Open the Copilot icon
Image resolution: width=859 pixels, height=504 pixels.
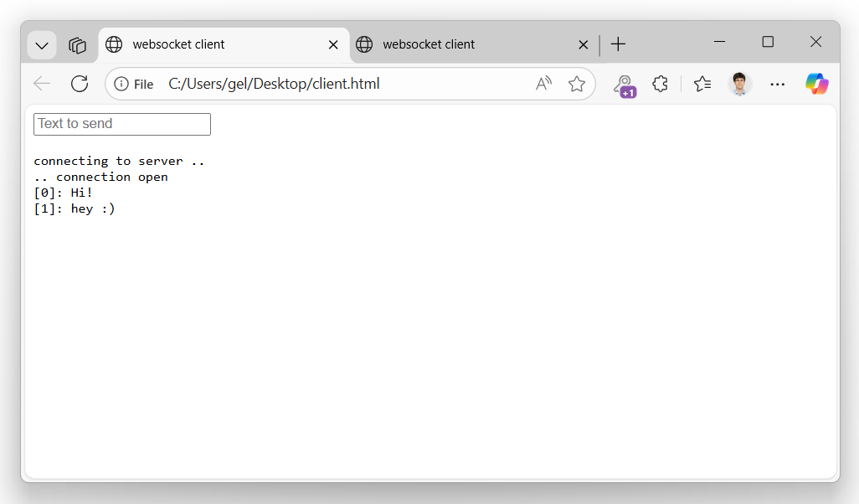point(816,84)
